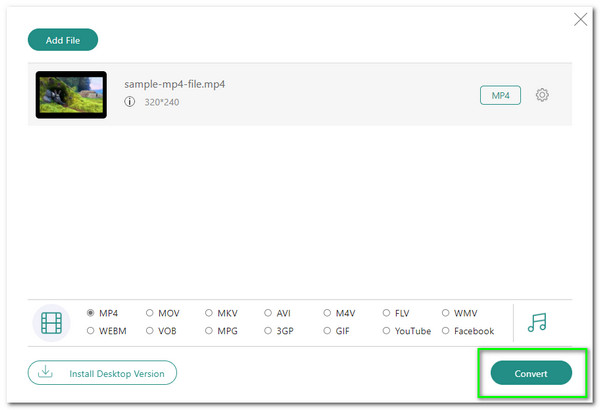The width and height of the screenshot is (600, 410).
Task: Click Install Desktop Version button
Action: (x=102, y=372)
